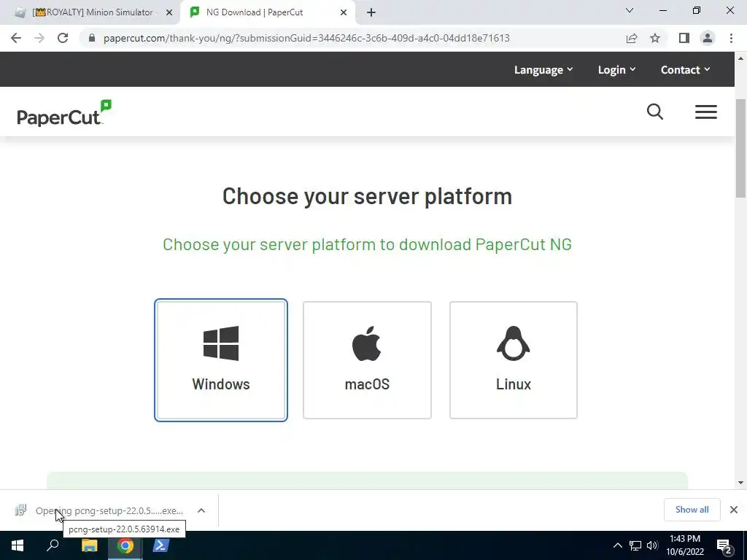Open Windows taskbar search
Screen dimensions: 747x560
53,545
